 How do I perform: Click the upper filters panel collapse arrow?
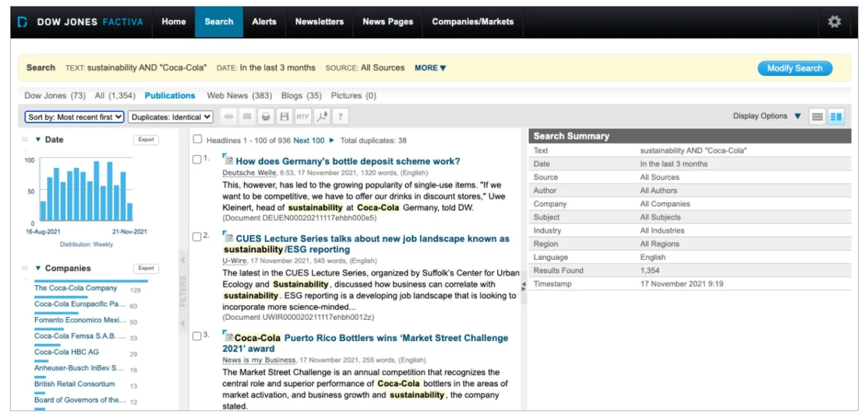(x=183, y=260)
